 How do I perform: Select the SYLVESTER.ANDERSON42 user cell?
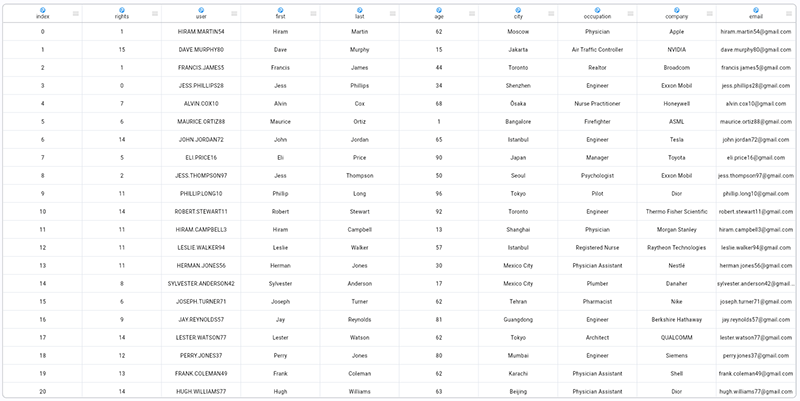(201, 284)
